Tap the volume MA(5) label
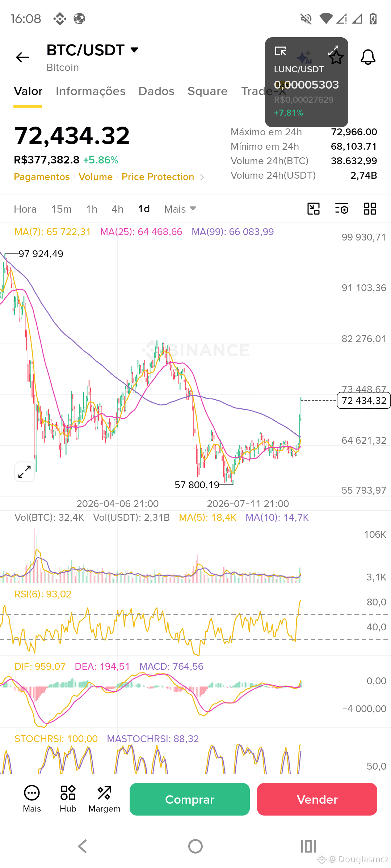The image size is (391, 868). point(208,518)
